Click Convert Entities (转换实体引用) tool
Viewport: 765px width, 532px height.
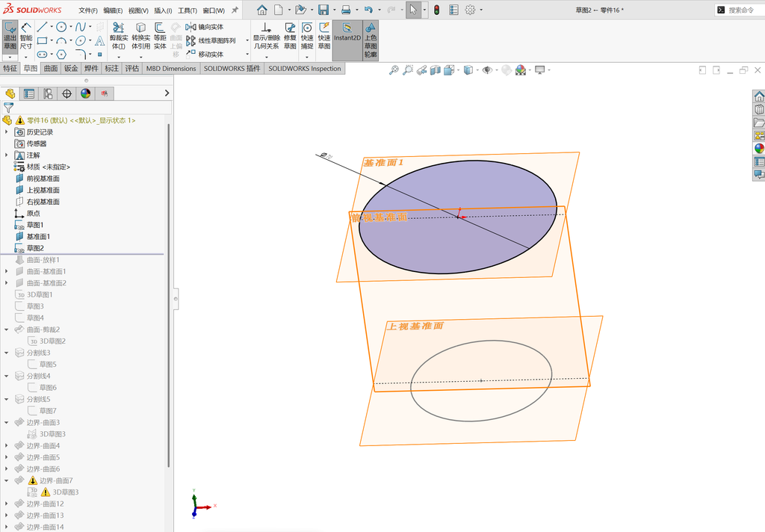coord(141,36)
